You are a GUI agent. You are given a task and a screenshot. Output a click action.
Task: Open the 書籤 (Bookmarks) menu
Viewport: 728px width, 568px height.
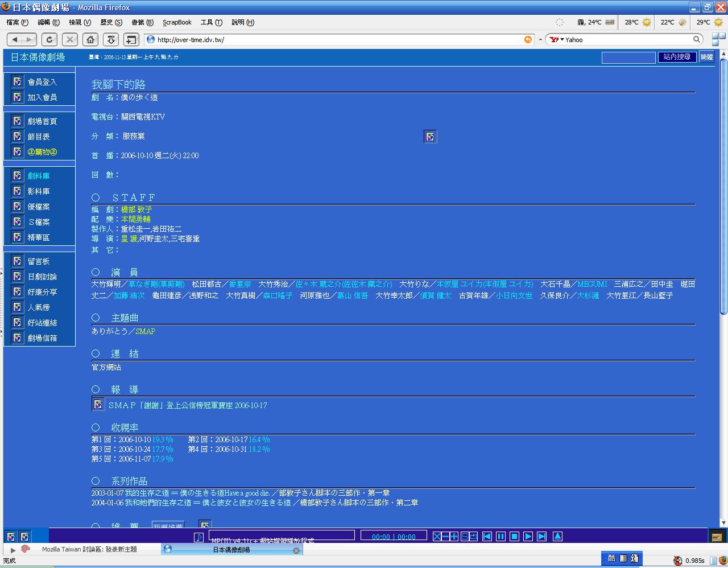pos(142,22)
